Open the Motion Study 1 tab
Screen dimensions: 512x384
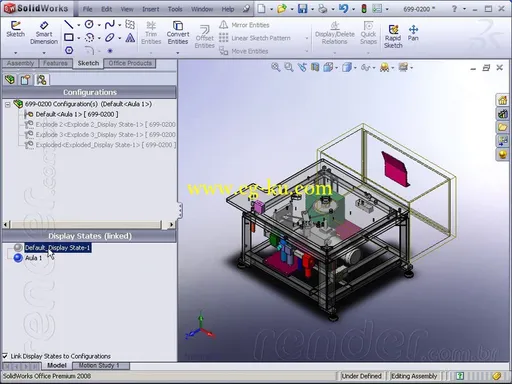99,366
